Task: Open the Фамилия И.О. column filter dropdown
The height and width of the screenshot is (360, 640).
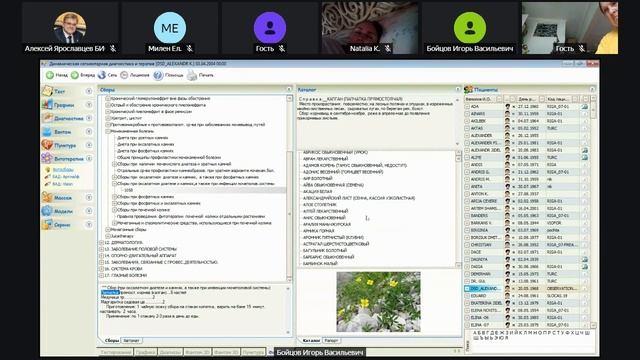Action: click(x=499, y=99)
